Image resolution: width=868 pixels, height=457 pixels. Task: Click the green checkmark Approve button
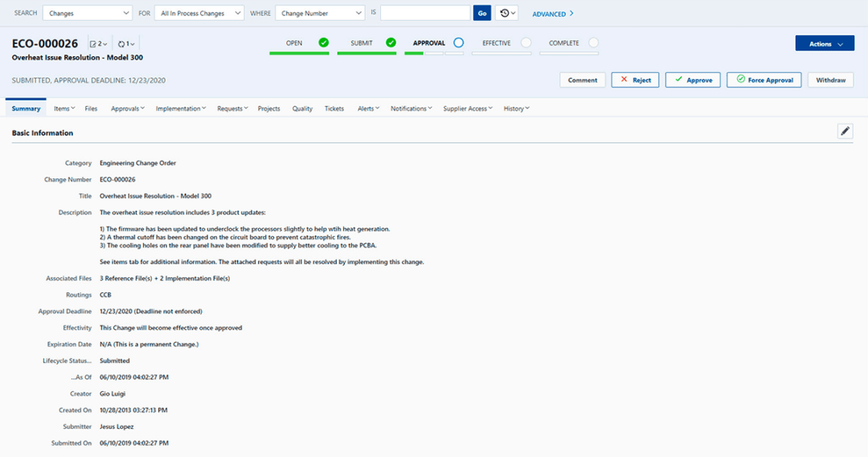coord(693,80)
